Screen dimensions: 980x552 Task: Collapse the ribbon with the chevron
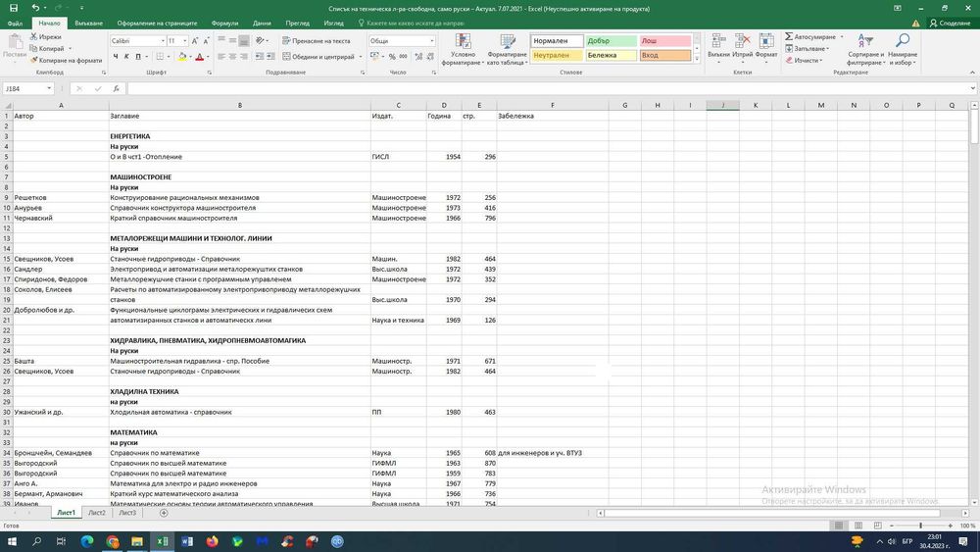click(972, 73)
